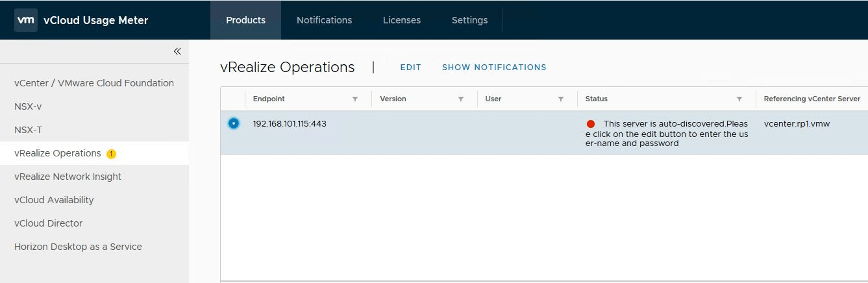Go to the Licenses tab
Image resolution: width=868 pixels, height=283 pixels.
pyautogui.click(x=402, y=20)
